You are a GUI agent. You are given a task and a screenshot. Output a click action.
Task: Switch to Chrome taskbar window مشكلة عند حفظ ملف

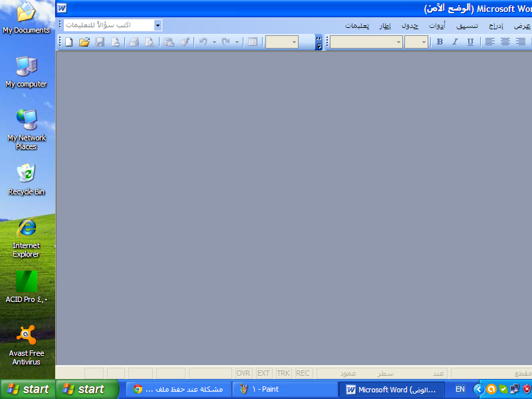179,389
